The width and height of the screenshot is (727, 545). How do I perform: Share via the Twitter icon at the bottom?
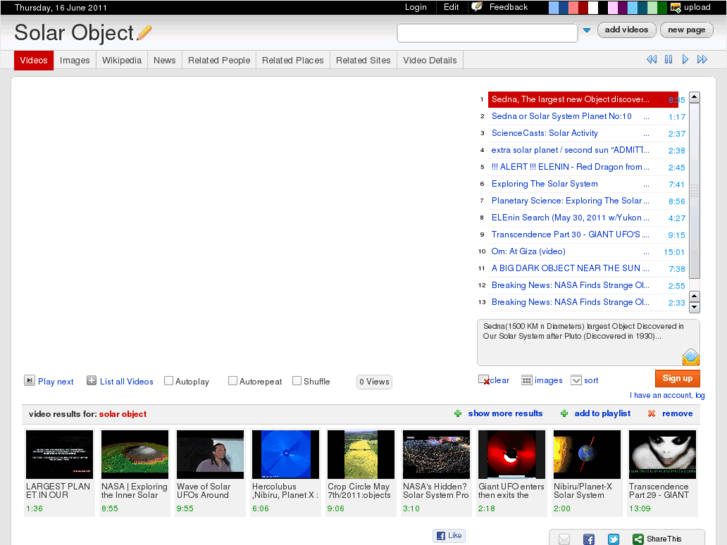pyautogui.click(x=613, y=539)
